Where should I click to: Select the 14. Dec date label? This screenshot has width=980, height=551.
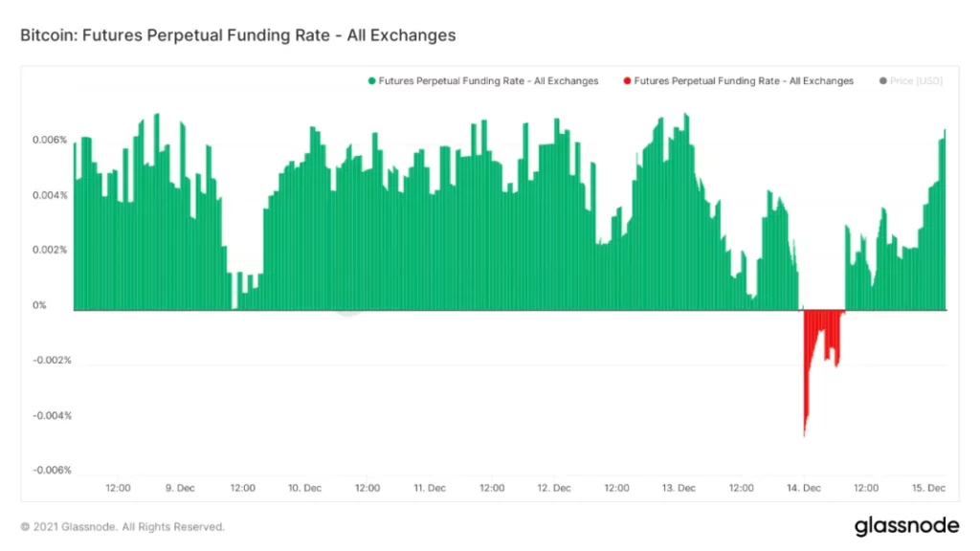tap(804, 488)
